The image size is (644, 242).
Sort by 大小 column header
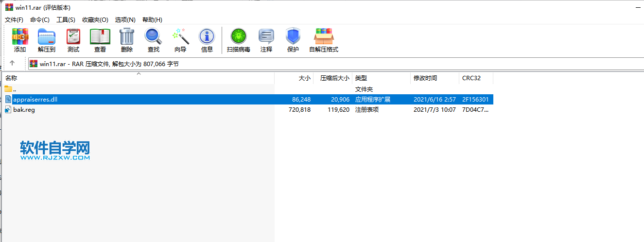(x=294, y=78)
